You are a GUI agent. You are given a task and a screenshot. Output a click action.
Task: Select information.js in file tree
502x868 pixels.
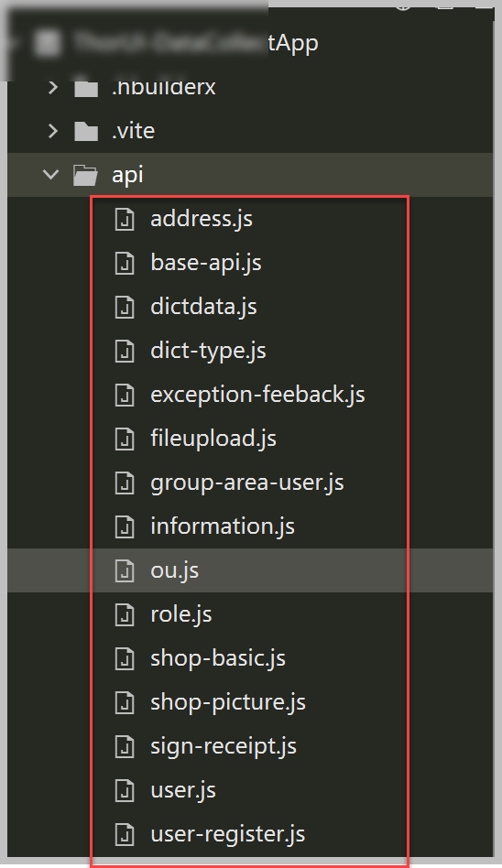point(223,526)
